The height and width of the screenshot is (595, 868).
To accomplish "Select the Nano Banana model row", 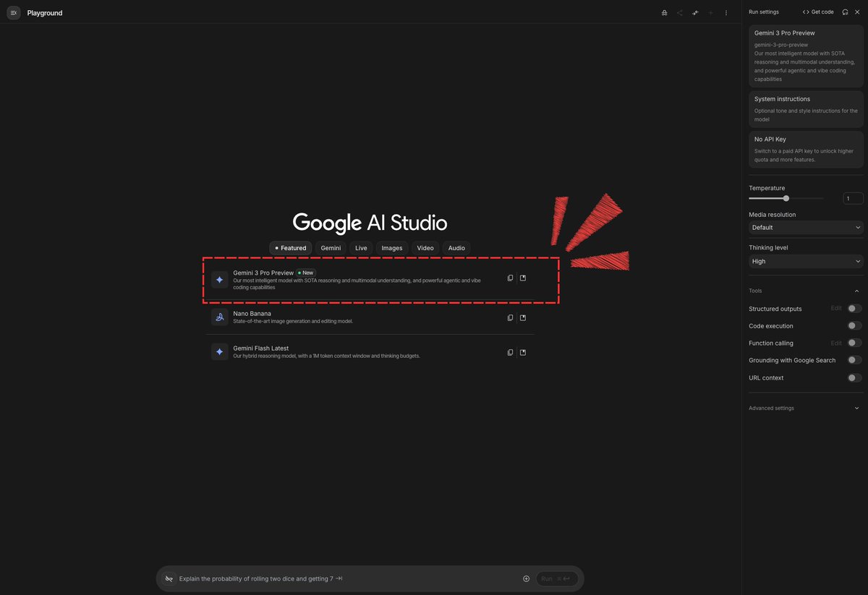I will click(370, 317).
